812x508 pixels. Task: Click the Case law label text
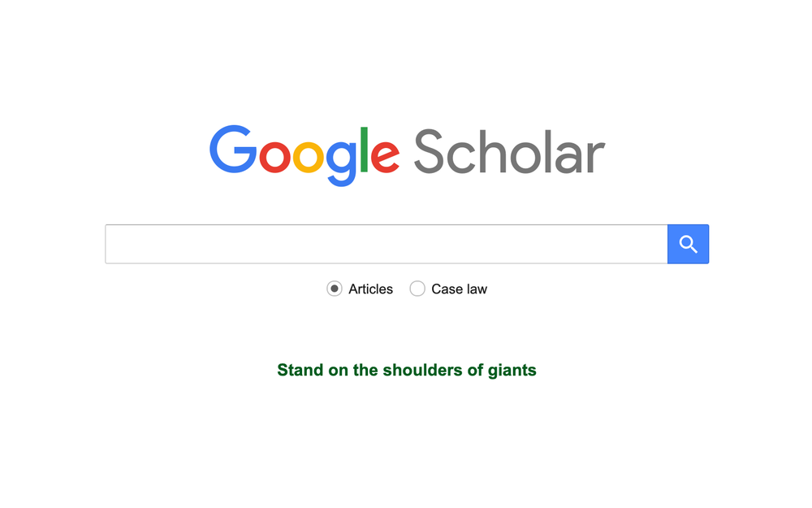click(460, 289)
